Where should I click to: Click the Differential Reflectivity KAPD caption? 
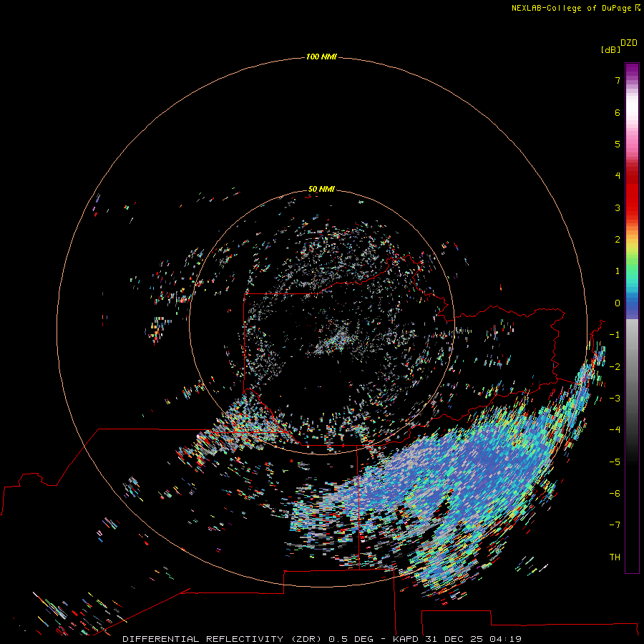[x=322, y=639]
